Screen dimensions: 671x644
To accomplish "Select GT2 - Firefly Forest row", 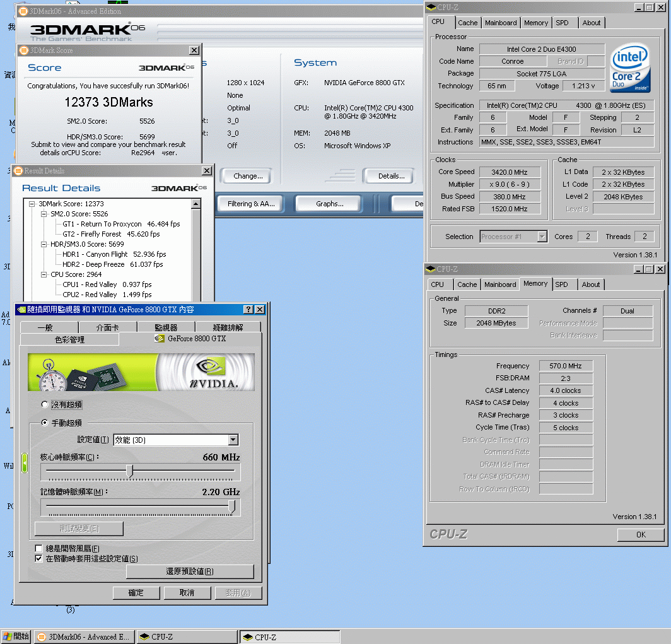I will [x=111, y=234].
